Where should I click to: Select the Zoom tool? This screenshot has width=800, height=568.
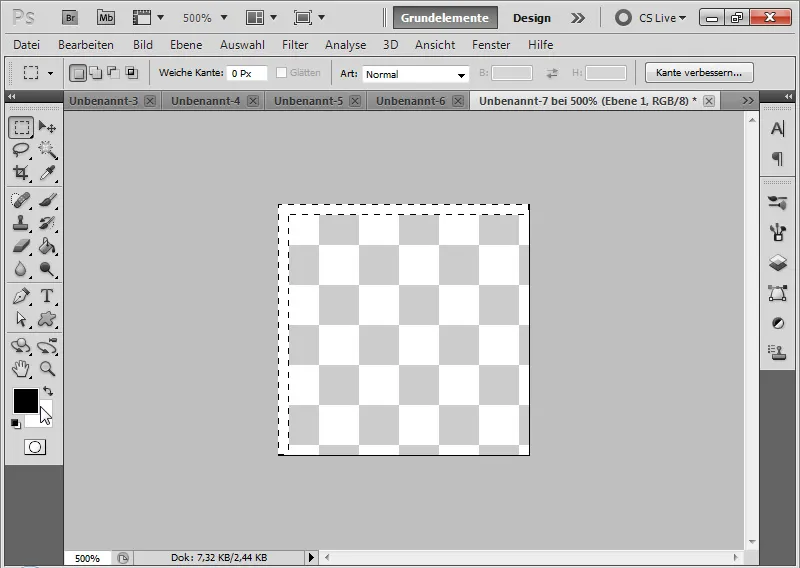tap(47, 368)
